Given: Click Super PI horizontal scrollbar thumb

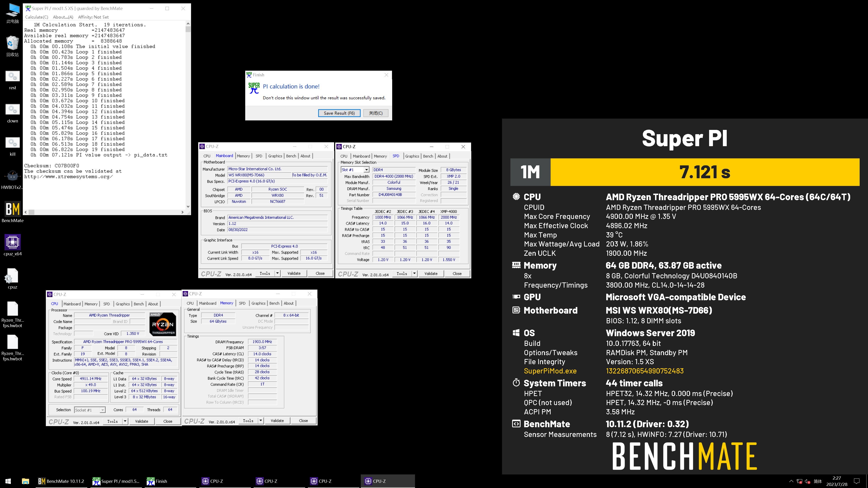Looking at the screenshot, I should click(31, 212).
